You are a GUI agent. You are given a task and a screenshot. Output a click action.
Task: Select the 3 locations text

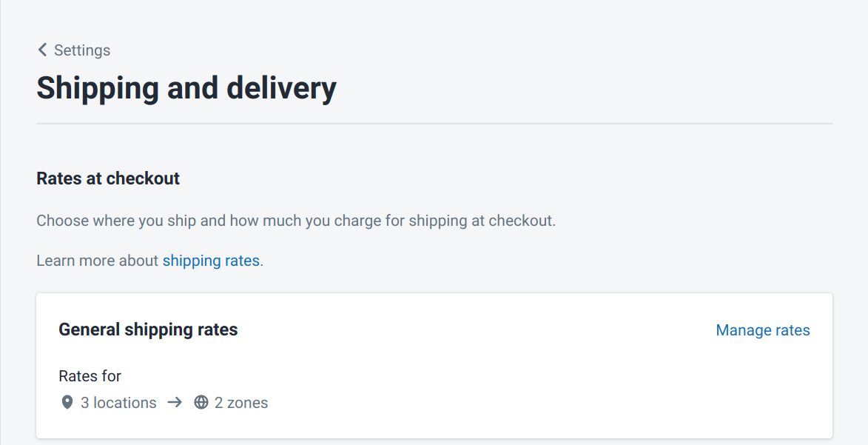tap(118, 403)
